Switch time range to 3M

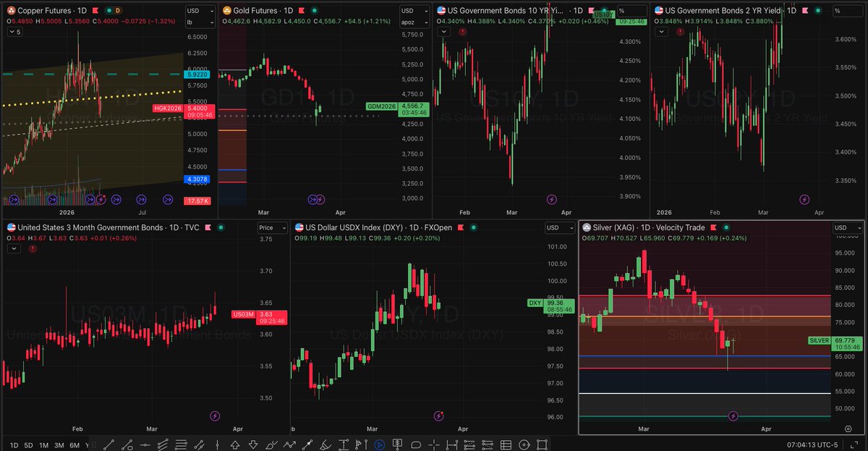59,444
